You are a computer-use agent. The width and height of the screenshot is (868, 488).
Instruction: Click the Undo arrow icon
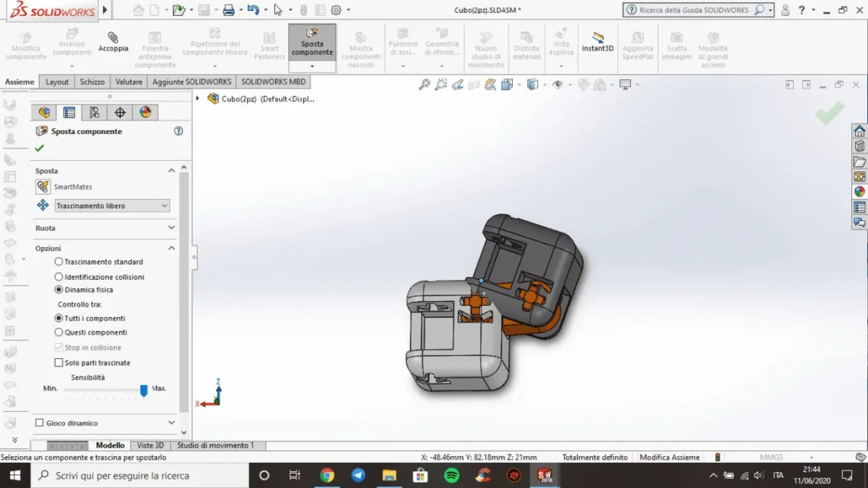tap(253, 10)
